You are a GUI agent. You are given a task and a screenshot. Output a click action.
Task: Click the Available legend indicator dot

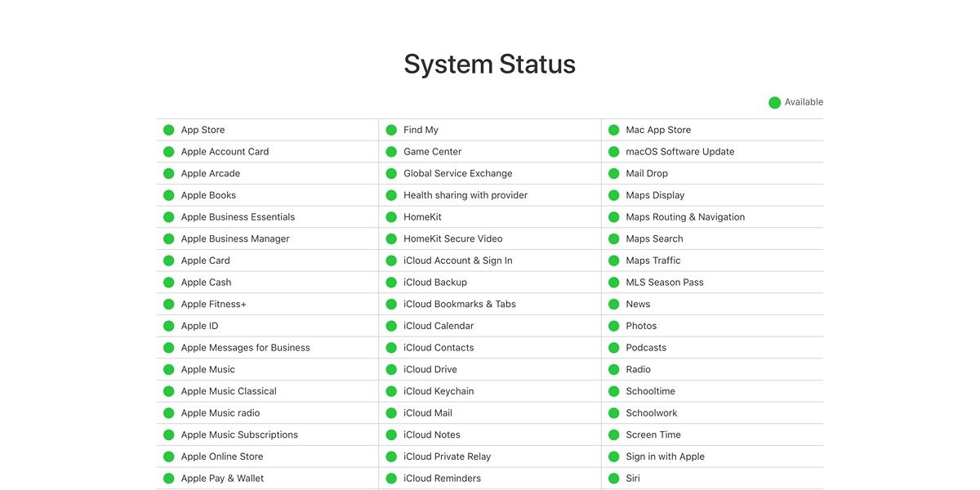tap(774, 101)
